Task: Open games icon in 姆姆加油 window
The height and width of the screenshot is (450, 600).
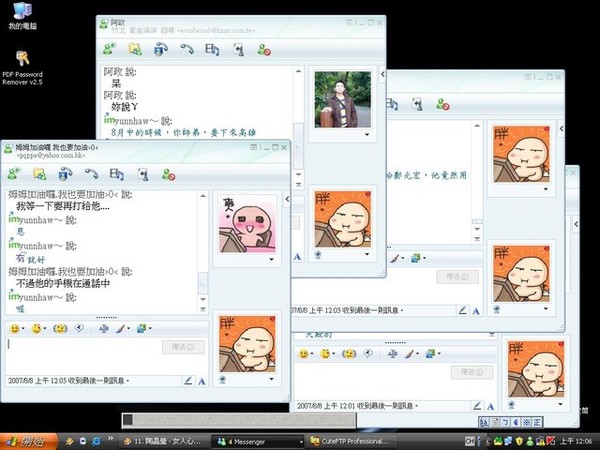Action: pyautogui.click(x=143, y=175)
